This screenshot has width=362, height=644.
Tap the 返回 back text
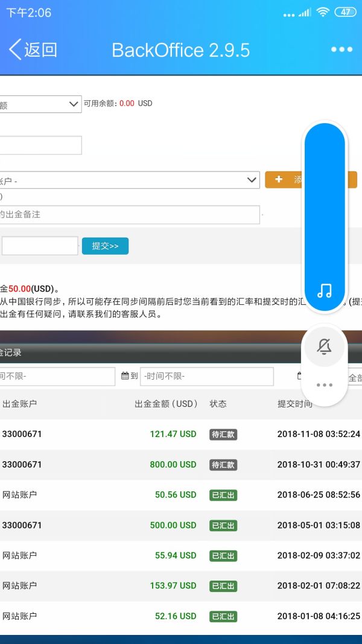click(41, 49)
